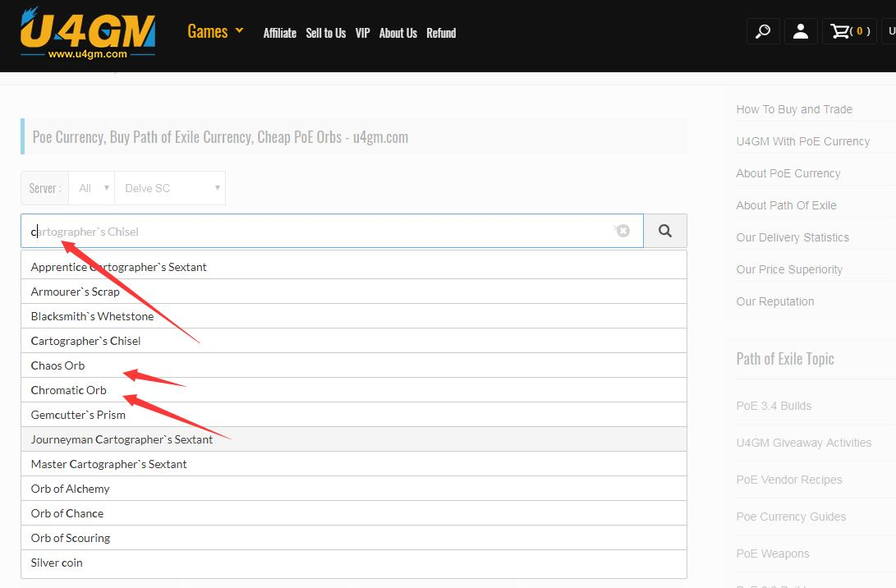Open 'Our Reputation' sidebar link
The height and width of the screenshot is (588, 896).
774,301
